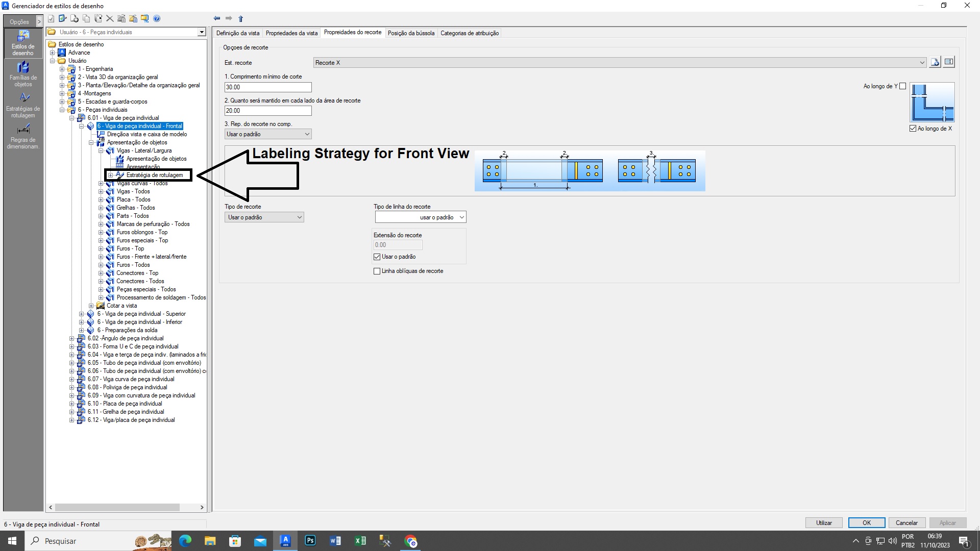The height and width of the screenshot is (551, 980).
Task: Open the Est. recorte dropdown showing Recorte X
Action: click(922, 62)
